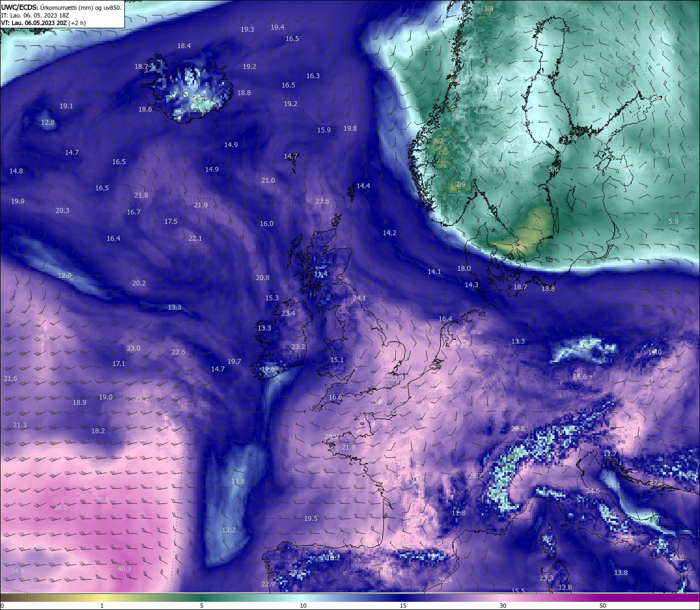The height and width of the screenshot is (610, 700).
Task: Pick the map value 13.8
Action: [621, 573]
